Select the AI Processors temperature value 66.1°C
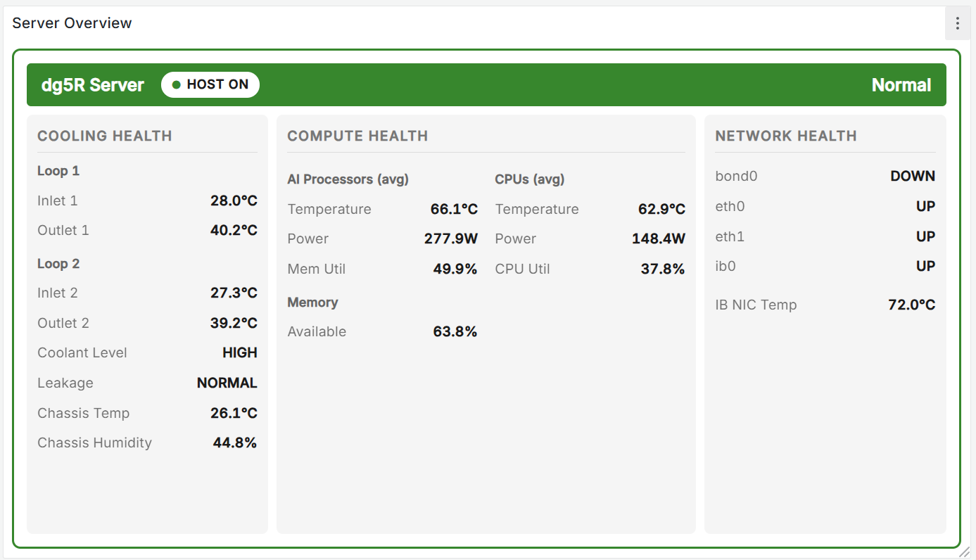Viewport: 976px width, 560px height. click(x=454, y=209)
